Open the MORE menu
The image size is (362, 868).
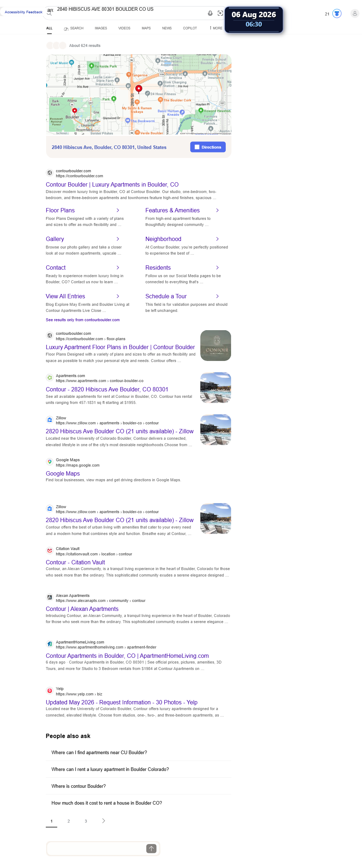point(216,28)
